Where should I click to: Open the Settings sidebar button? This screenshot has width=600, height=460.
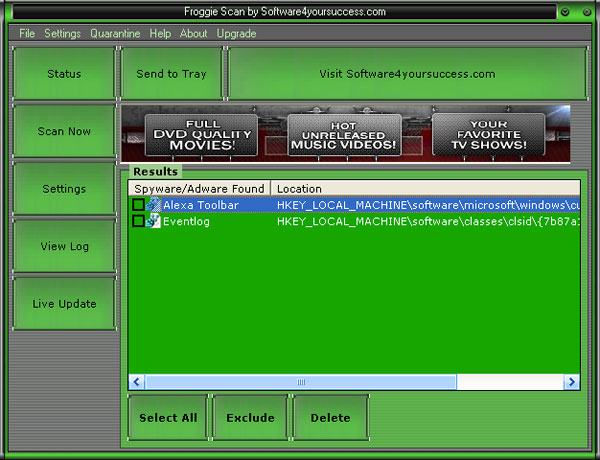click(x=64, y=189)
